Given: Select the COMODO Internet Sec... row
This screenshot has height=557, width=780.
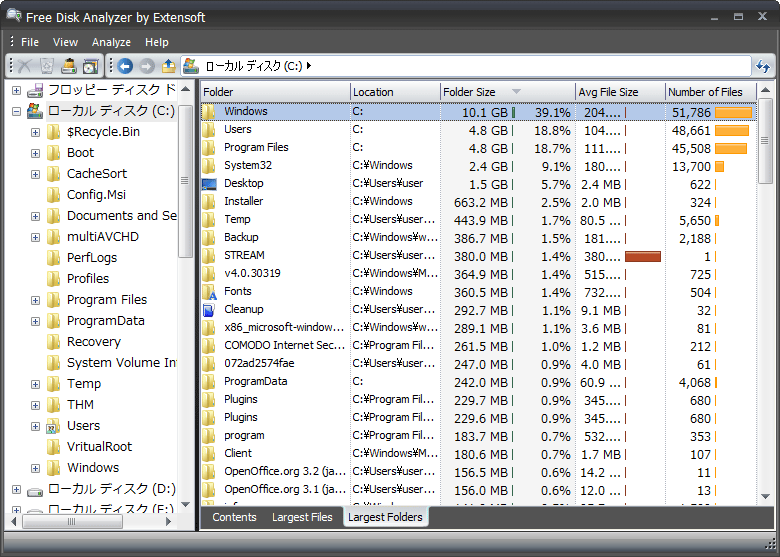Looking at the screenshot, I should [479, 346].
